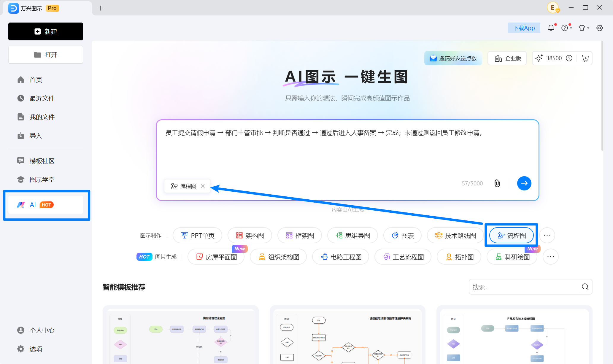Viewport: 613px width, 364px height.
Task: Click 下载App button
Action: point(524,28)
